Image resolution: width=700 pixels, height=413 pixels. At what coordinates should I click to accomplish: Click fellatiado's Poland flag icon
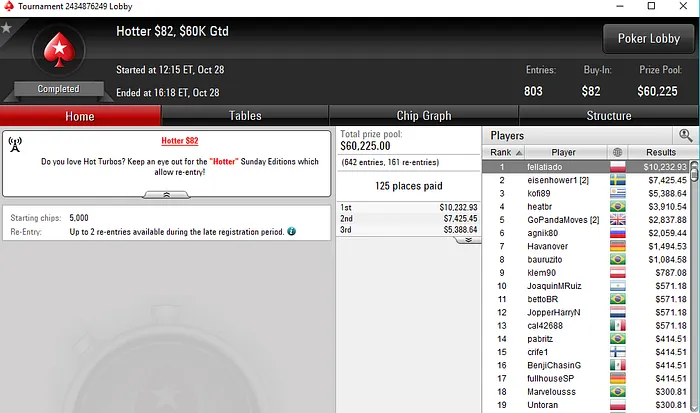pos(618,167)
